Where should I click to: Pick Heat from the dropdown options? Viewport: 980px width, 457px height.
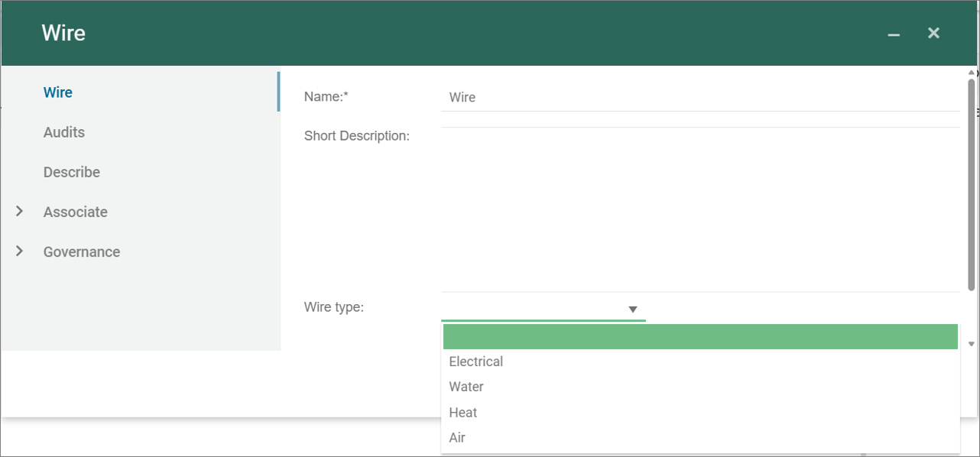click(463, 413)
